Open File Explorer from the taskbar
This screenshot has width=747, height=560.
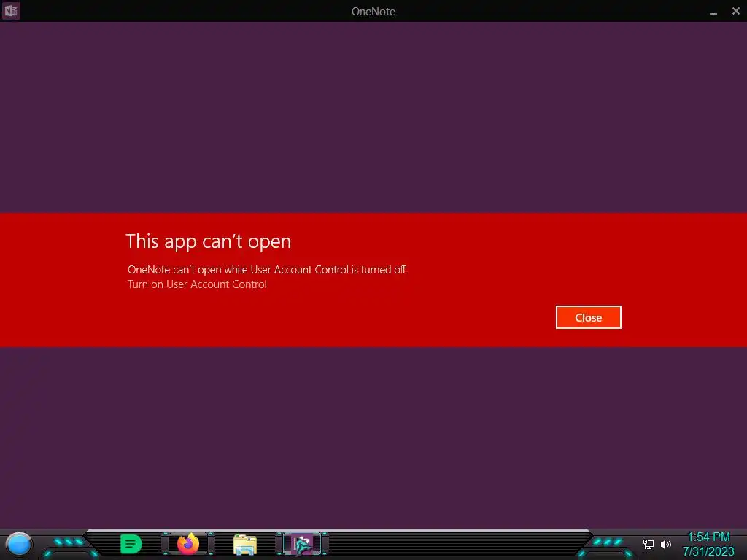point(245,545)
